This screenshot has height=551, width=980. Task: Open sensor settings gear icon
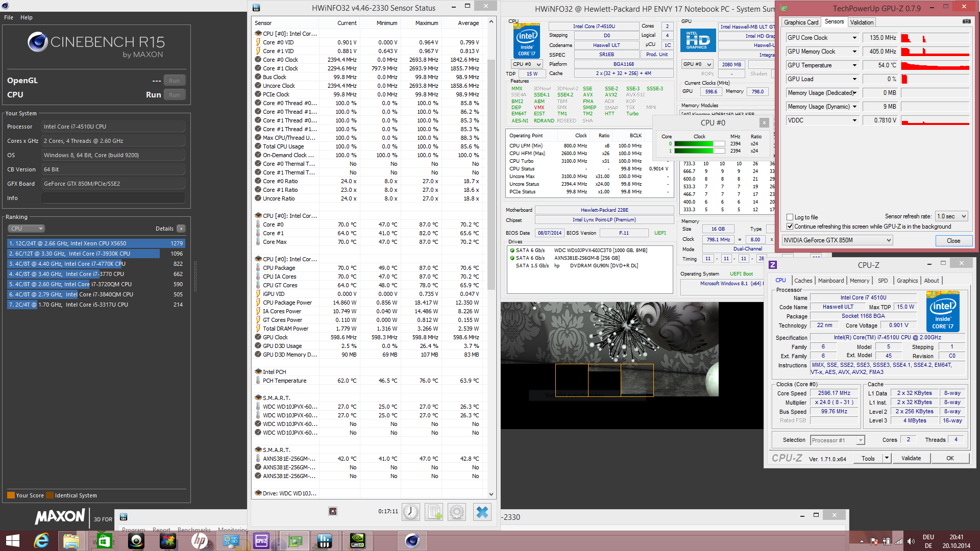(457, 512)
